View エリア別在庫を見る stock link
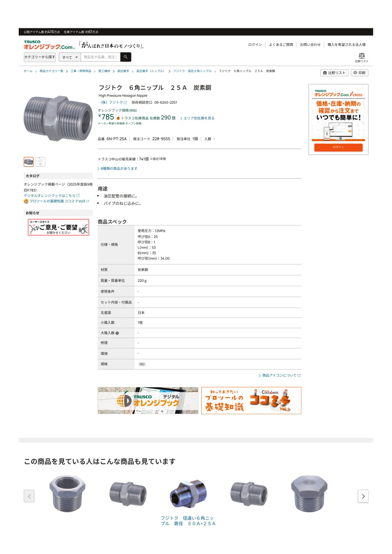The width and height of the screenshot is (392, 554). click(197, 118)
